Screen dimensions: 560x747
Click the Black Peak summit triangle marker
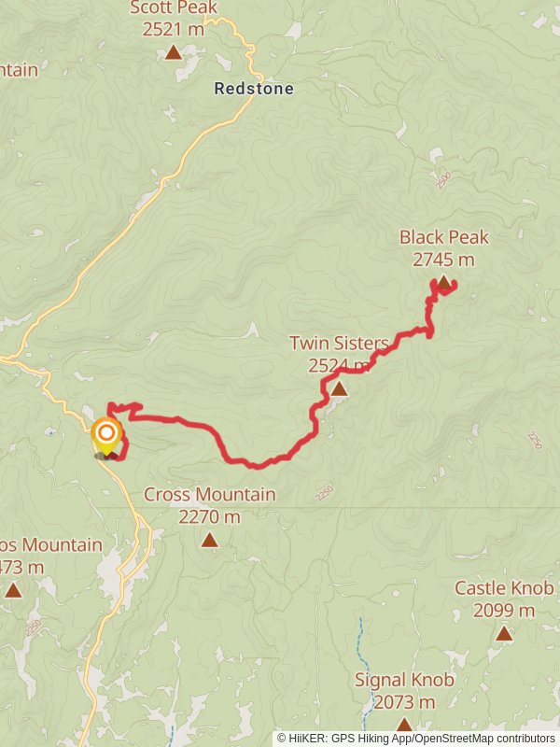tap(444, 283)
